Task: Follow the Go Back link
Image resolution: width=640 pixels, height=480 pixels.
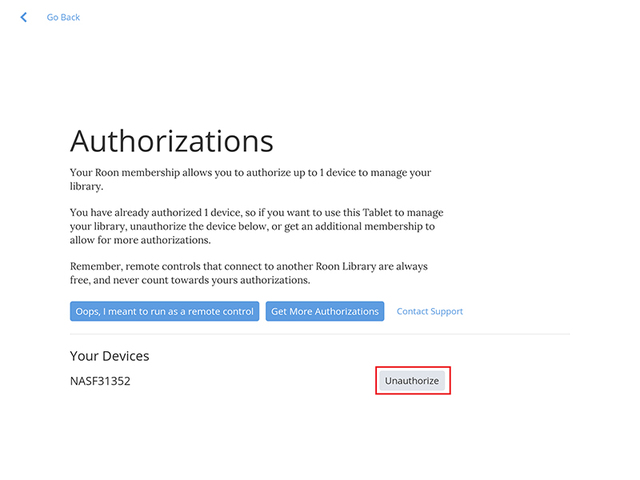Action: (x=63, y=17)
